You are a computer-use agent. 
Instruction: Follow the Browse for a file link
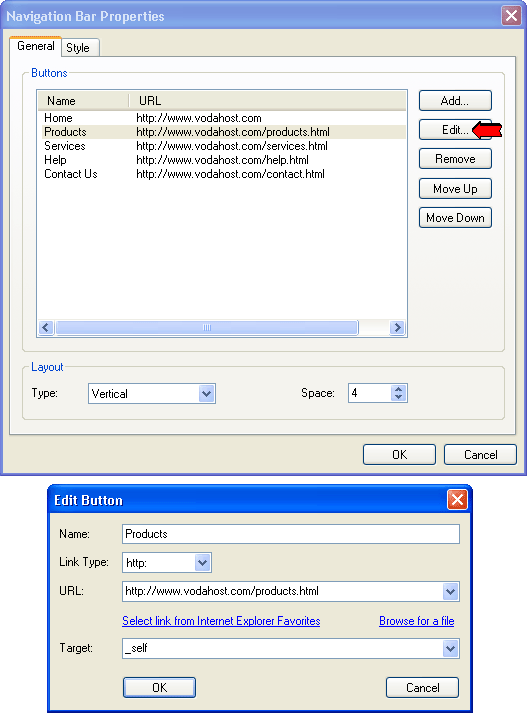click(x=417, y=621)
